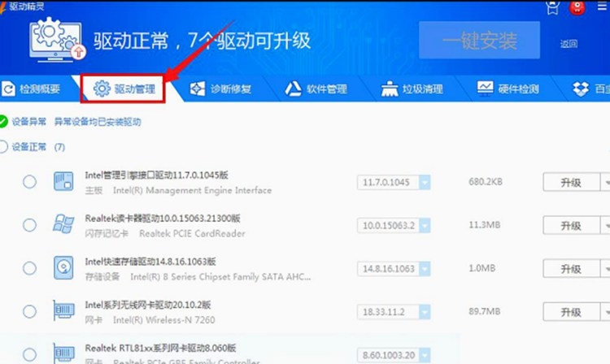
Task: Expand arrow beside 升级 for Intel系列无线网卡驱动
Action: (606, 312)
